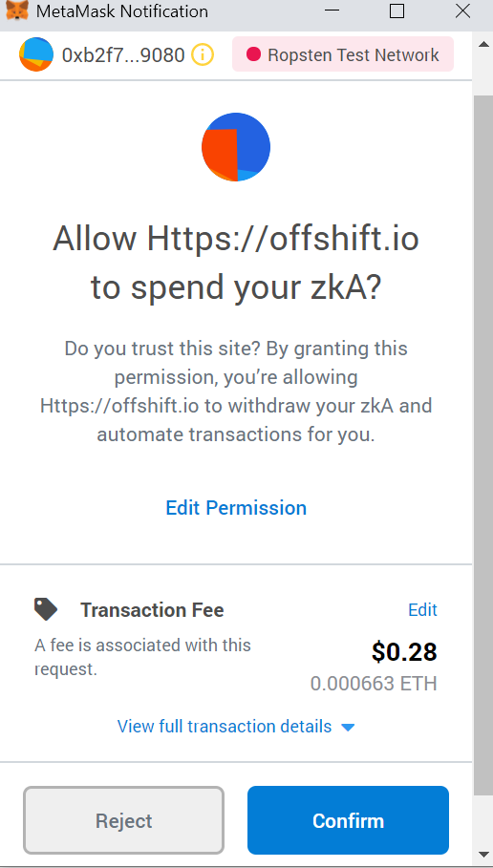Click the MetaMask fox icon in title bar

(18, 11)
